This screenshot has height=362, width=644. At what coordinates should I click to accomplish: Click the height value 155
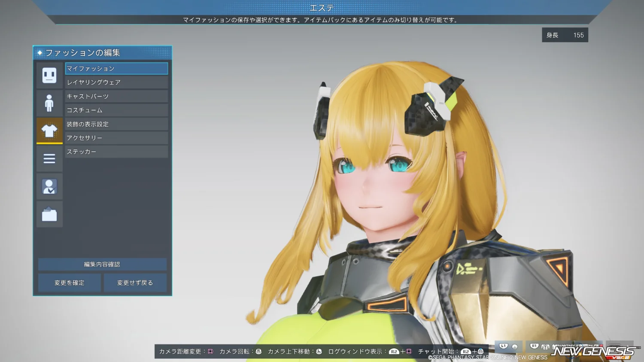[579, 35]
